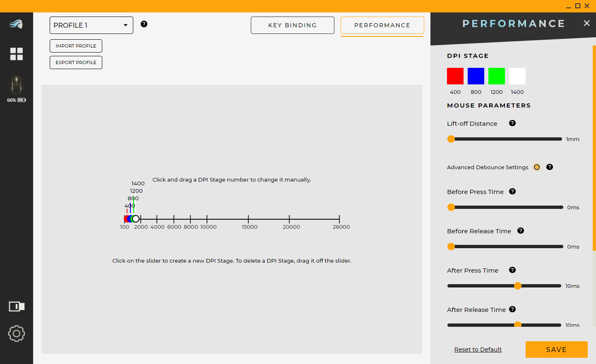Open settings via the gear icon
This screenshot has width=596, height=364.
(17, 333)
